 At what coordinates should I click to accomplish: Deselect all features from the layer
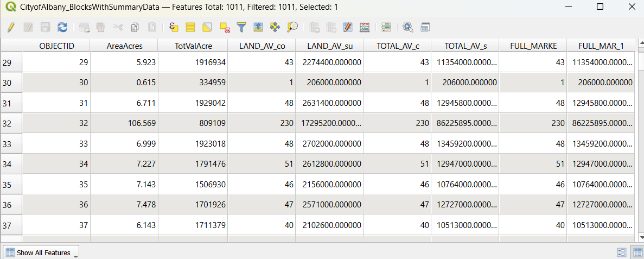pos(225,27)
